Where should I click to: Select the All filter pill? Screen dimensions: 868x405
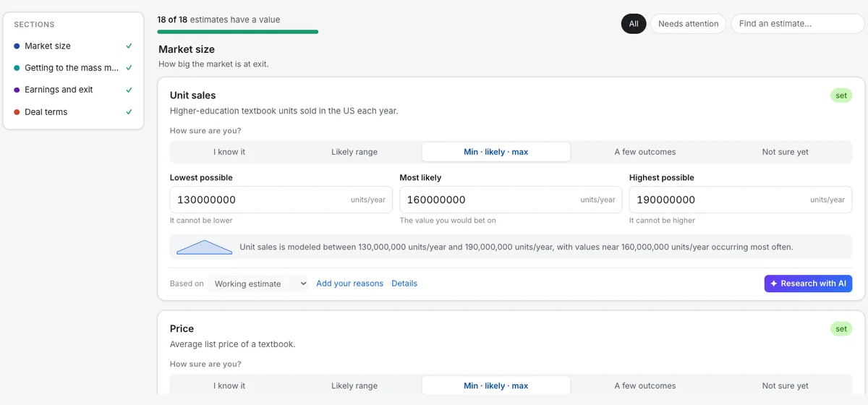(x=634, y=24)
